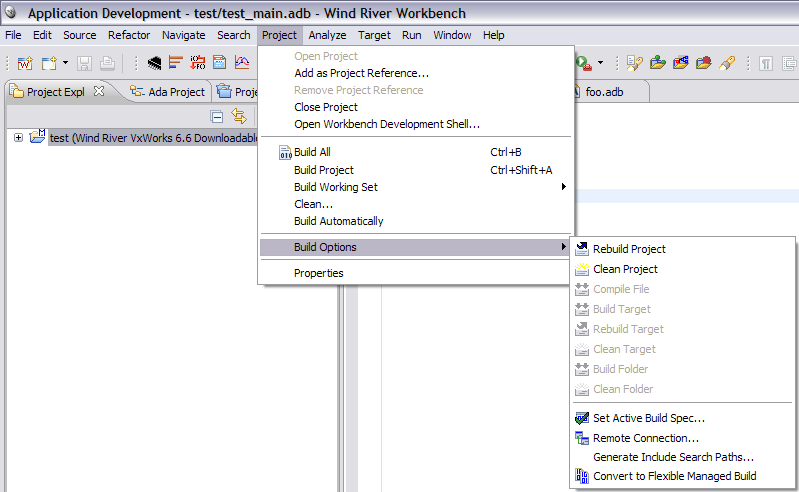The width and height of the screenshot is (799, 492).
Task: Choose Clean… from Project menu
Action: [x=416, y=204]
